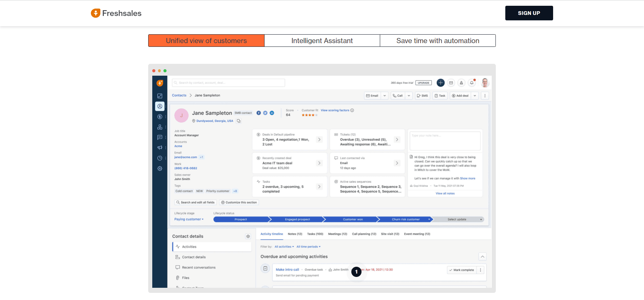Switch to the Unified view of customers tab
This screenshot has width=644, height=300.
pos(206,41)
